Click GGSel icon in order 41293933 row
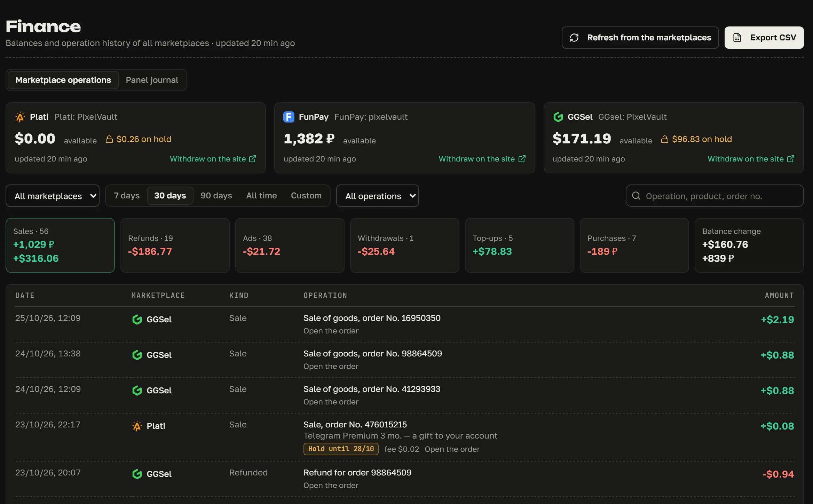Viewport: 813px width, 504px height. pos(137,391)
